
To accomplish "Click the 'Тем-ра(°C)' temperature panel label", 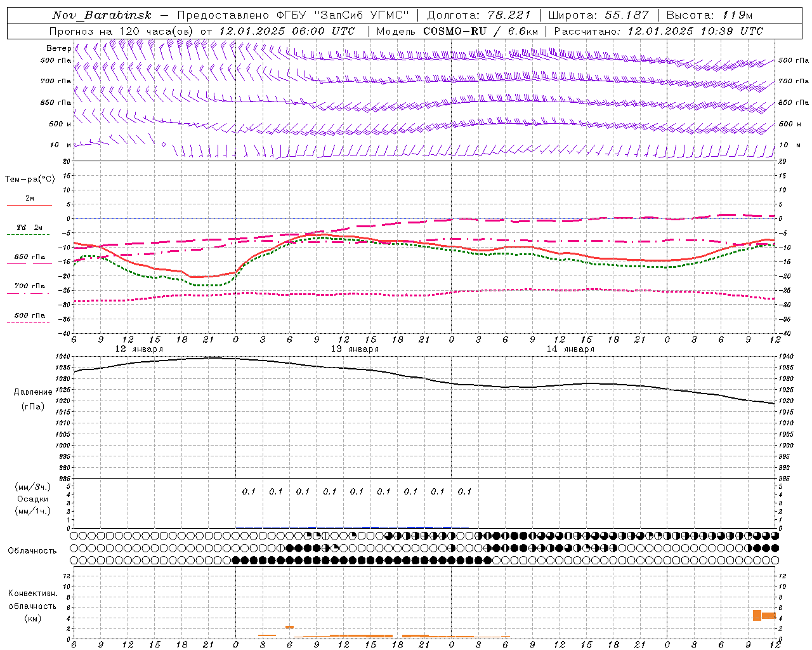I will [x=30, y=180].
